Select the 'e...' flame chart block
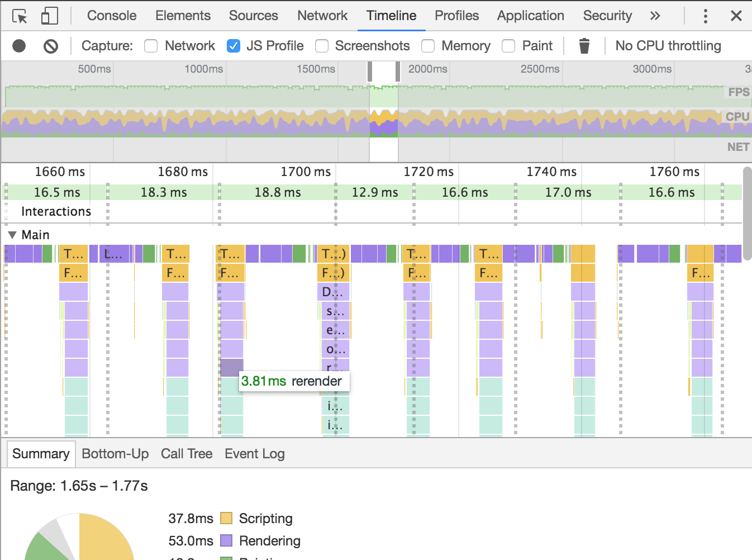The height and width of the screenshot is (560, 752). [334, 330]
